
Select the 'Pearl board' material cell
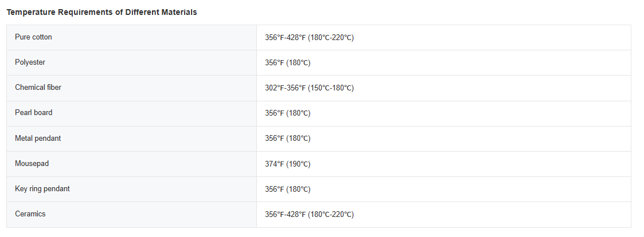point(33,113)
